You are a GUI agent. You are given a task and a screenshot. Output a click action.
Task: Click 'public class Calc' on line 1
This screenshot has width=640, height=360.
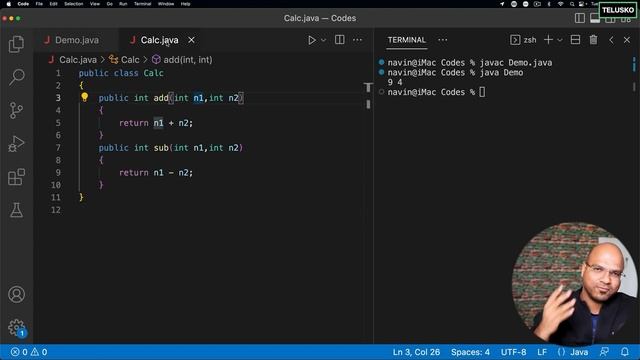pos(121,73)
